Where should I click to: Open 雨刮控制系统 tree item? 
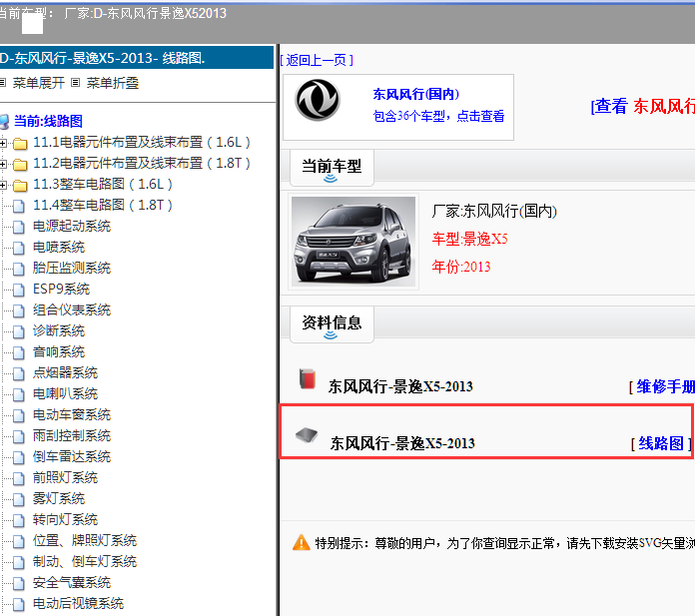[x=72, y=435]
